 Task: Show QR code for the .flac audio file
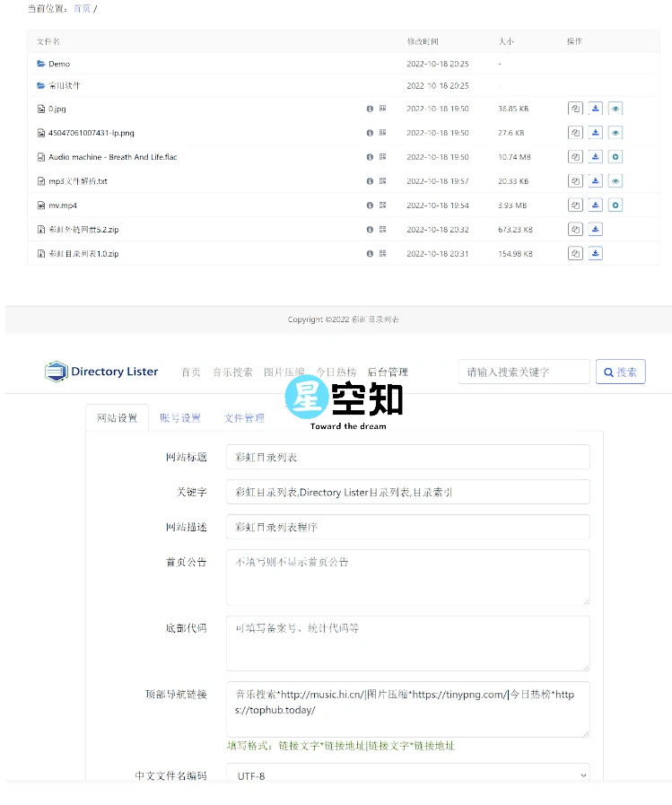click(x=382, y=156)
